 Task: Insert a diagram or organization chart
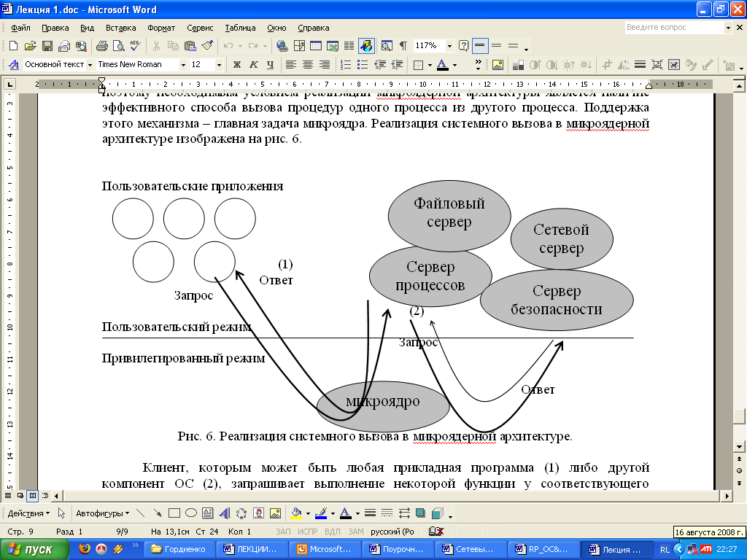[x=241, y=513]
